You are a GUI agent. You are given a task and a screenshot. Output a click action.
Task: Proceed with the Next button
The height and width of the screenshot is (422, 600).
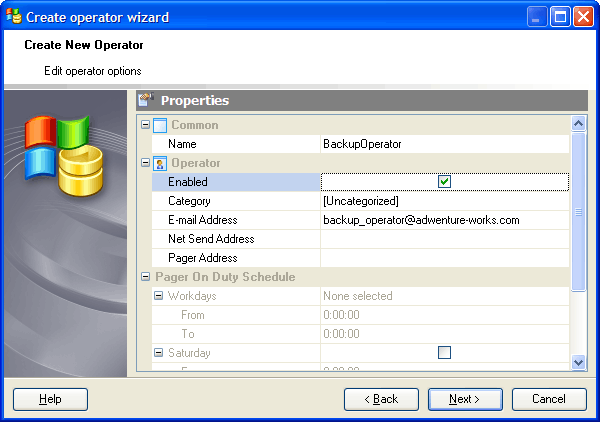coord(465,399)
